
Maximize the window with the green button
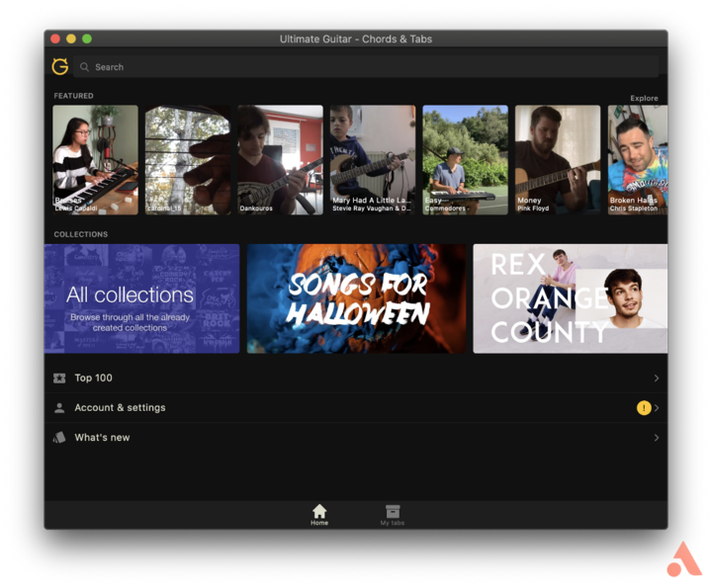pos(87,39)
